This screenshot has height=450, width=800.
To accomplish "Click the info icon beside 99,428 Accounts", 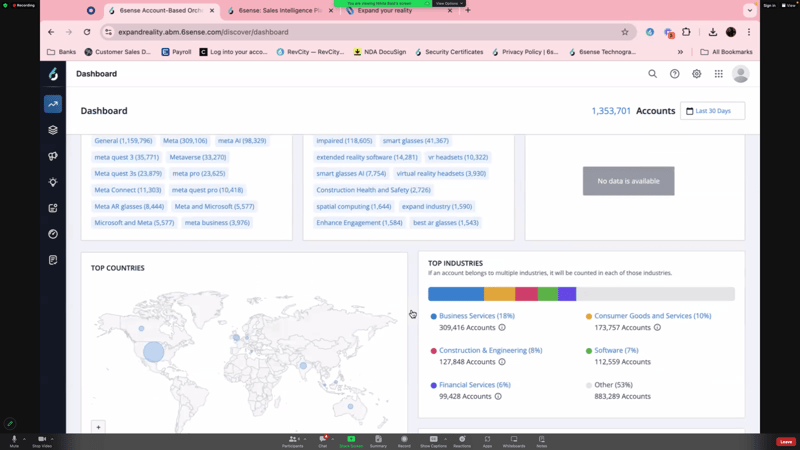I will [x=498, y=396].
